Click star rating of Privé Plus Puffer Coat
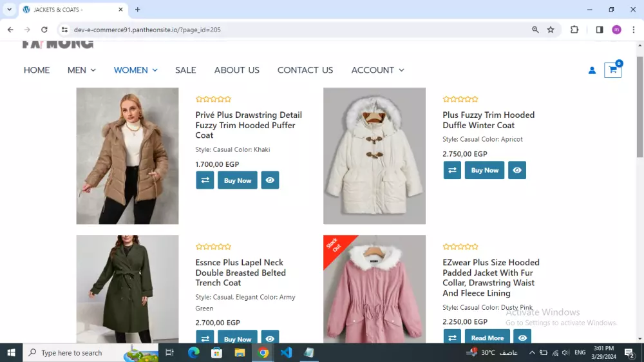This screenshot has height=362, width=644. point(214,99)
